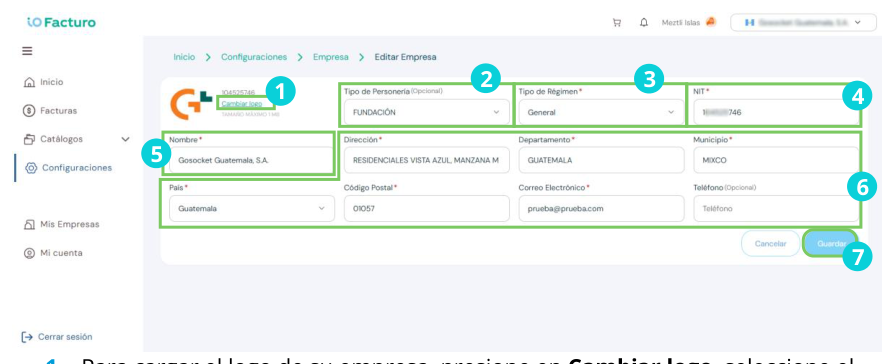
Task: Open the notifications bell
Action: tap(644, 23)
